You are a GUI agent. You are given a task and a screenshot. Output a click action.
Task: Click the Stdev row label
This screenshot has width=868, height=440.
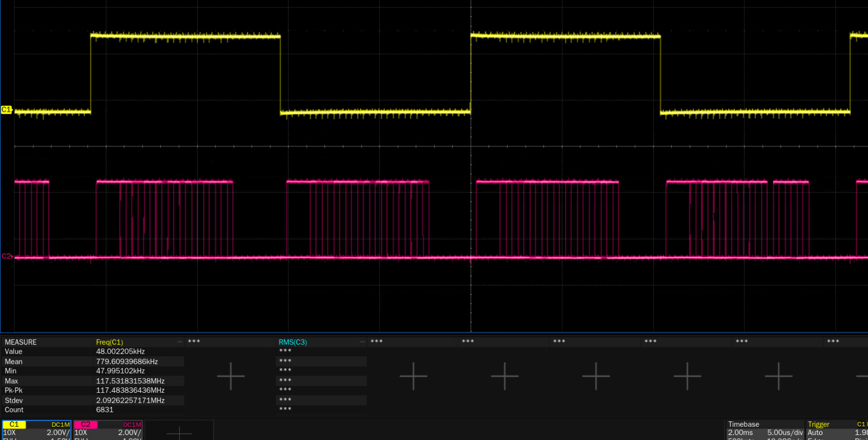point(14,400)
